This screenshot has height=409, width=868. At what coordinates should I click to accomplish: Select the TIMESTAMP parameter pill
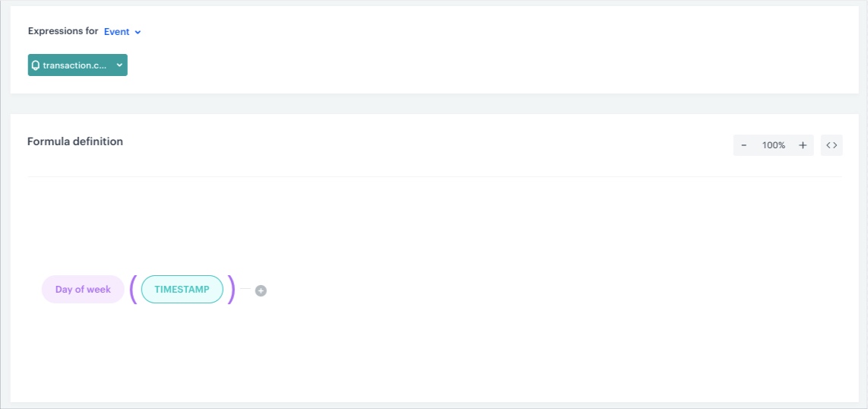click(182, 290)
